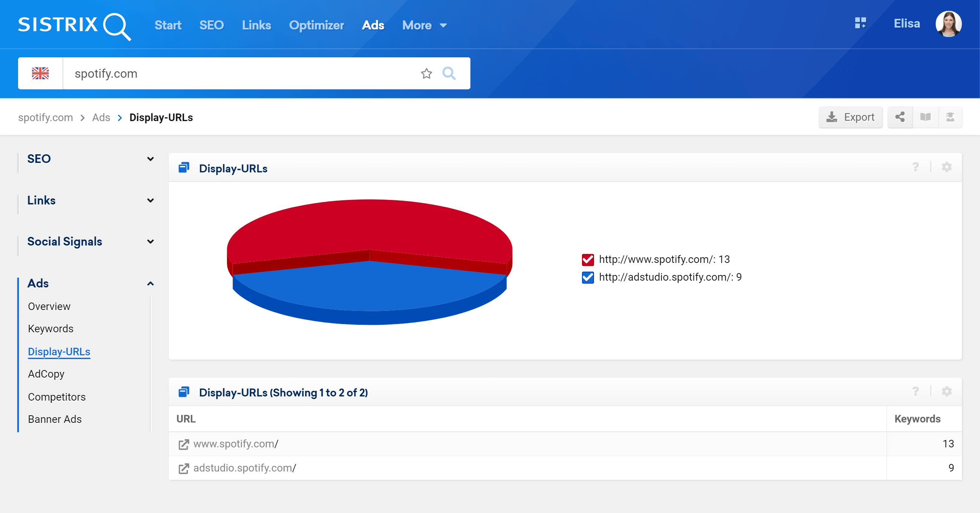Viewport: 980px width, 513px height.
Task: Click the graduate tutorial icon
Action: [950, 117]
